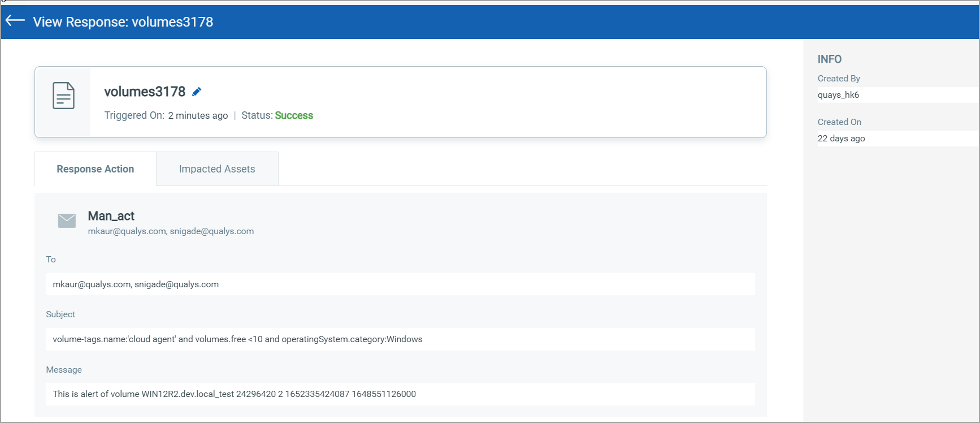The width and height of the screenshot is (980, 423).
Task: Click the Created By value quays_hk6
Action: (x=838, y=95)
